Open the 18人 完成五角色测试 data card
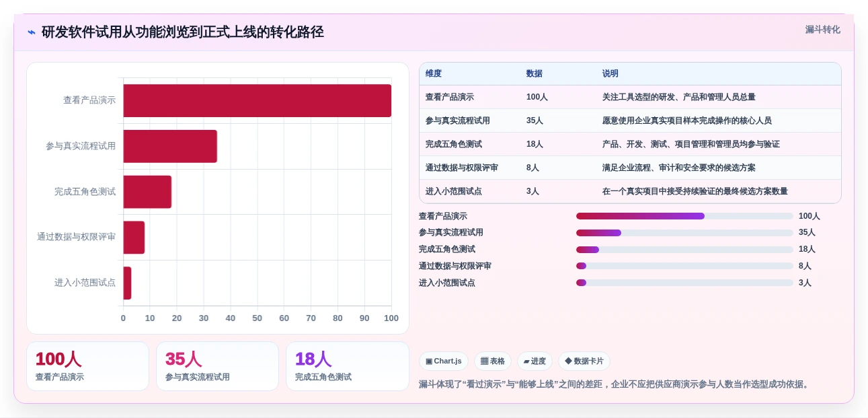 pos(348,366)
